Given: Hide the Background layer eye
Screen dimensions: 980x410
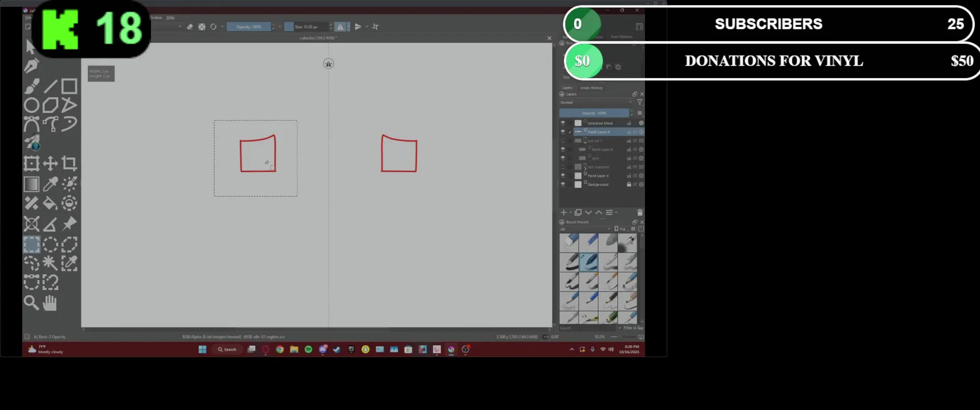Looking at the screenshot, I should point(563,184).
